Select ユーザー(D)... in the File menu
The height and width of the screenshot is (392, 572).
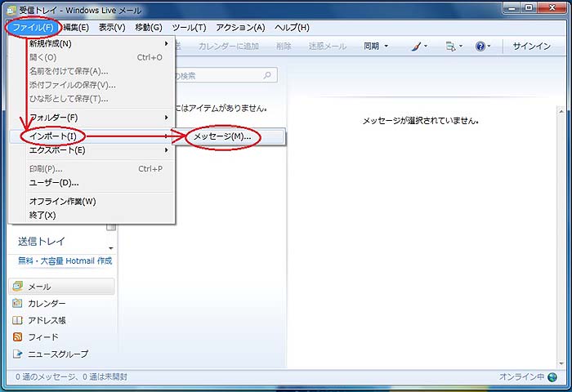pos(54,182)
